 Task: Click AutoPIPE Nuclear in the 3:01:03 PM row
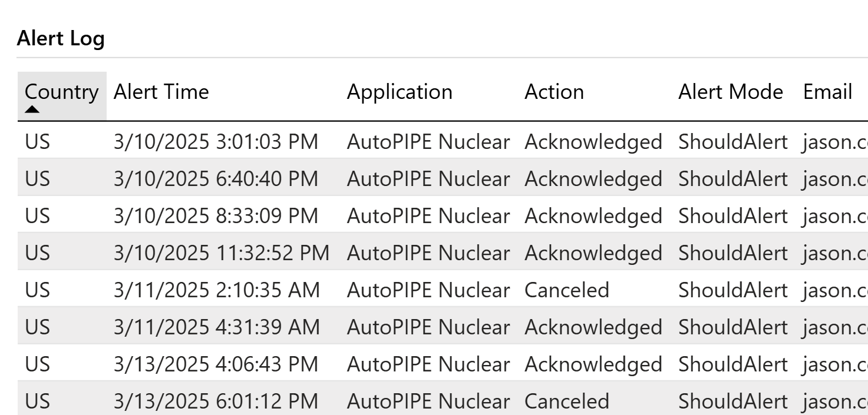pyautogui.click(x=428, y=141)
